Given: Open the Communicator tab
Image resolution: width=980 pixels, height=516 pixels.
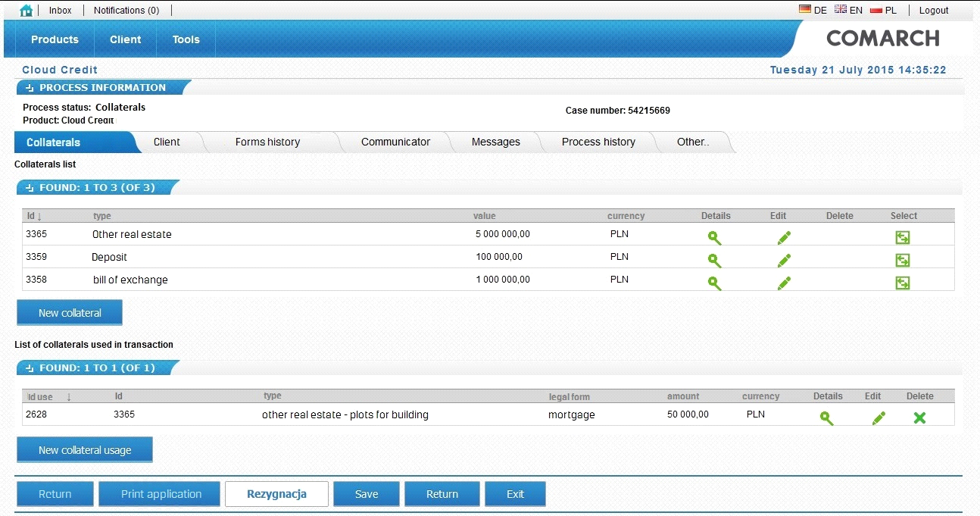Looking at the screenshot, I should point(395,142).
